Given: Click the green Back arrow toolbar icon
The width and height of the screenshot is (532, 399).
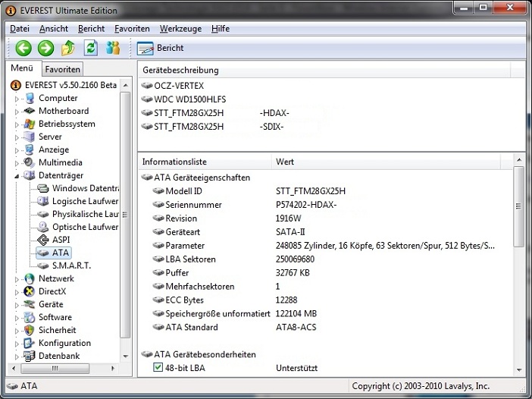Looking at the screenshot, I should point(23,49).
